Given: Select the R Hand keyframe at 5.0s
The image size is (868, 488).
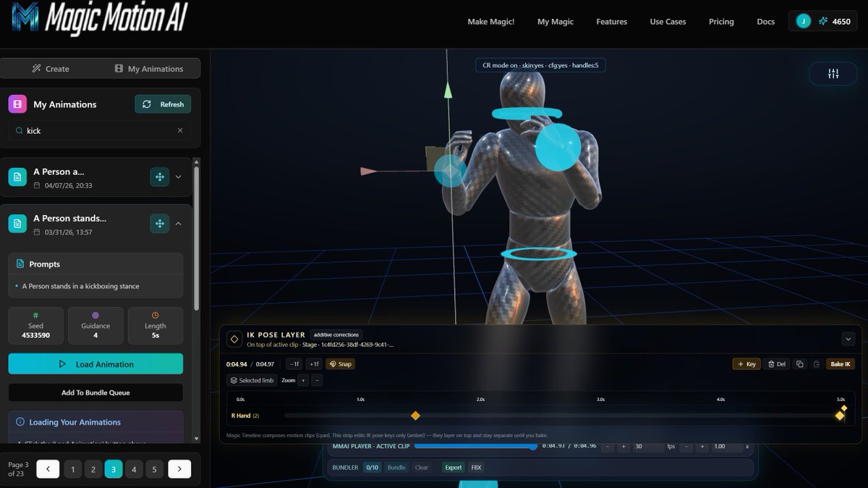Looking at the screenshot, I should 840,416.
